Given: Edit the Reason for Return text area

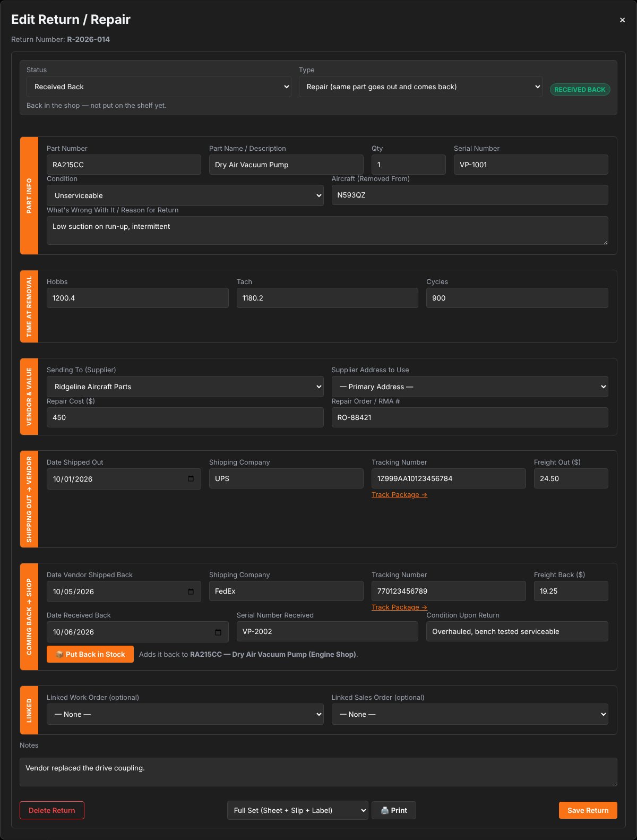Looking at the screenshot, I should pos(328,230).
